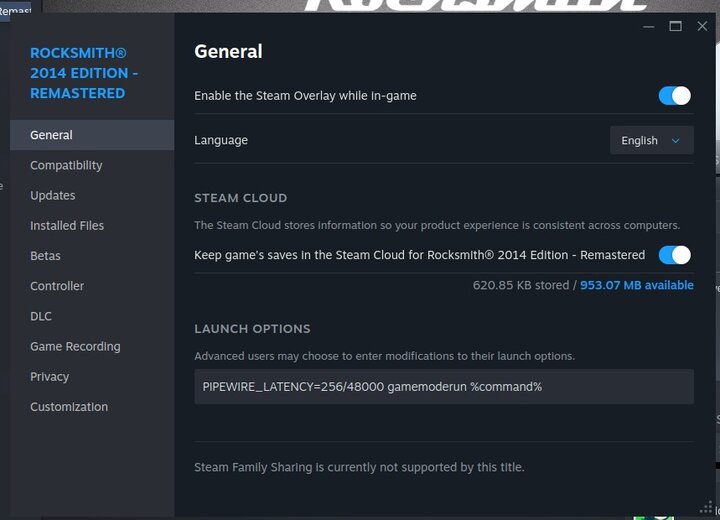Switch to the Betas section
Image resolution: width=720 pixels, height=520 pixels.
[45, 256]
